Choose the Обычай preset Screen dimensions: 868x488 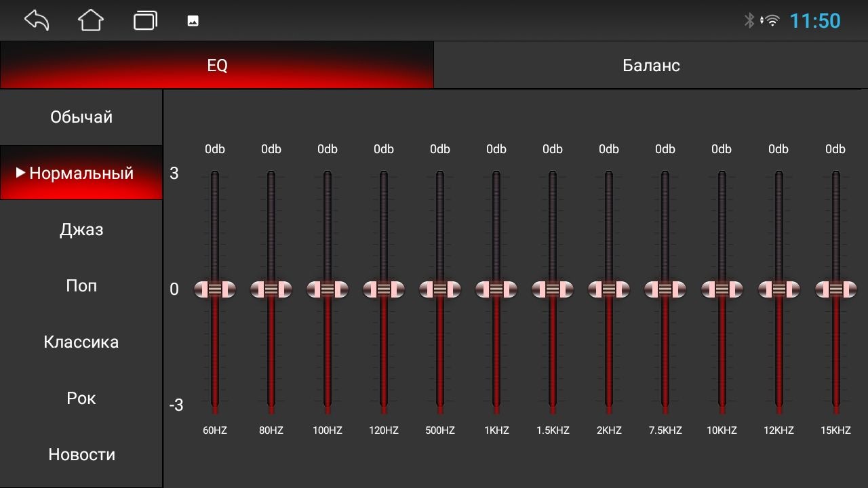(x=81, y=117)
